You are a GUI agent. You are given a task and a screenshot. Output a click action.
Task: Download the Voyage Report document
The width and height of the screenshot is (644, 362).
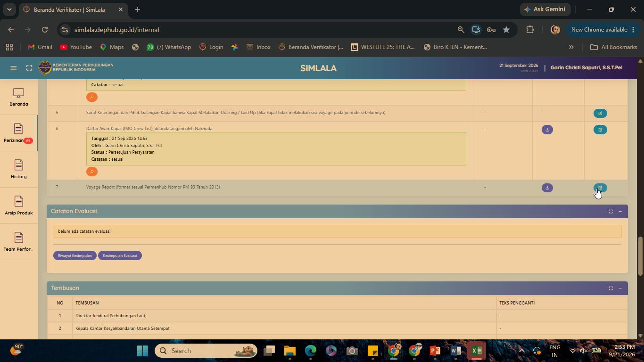click(547, 188)
